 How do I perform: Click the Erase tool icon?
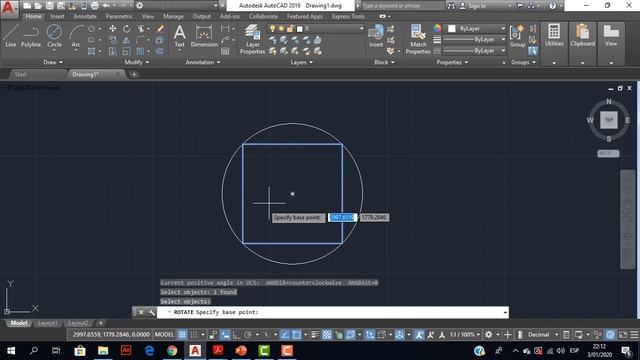(x=160, y=29)
